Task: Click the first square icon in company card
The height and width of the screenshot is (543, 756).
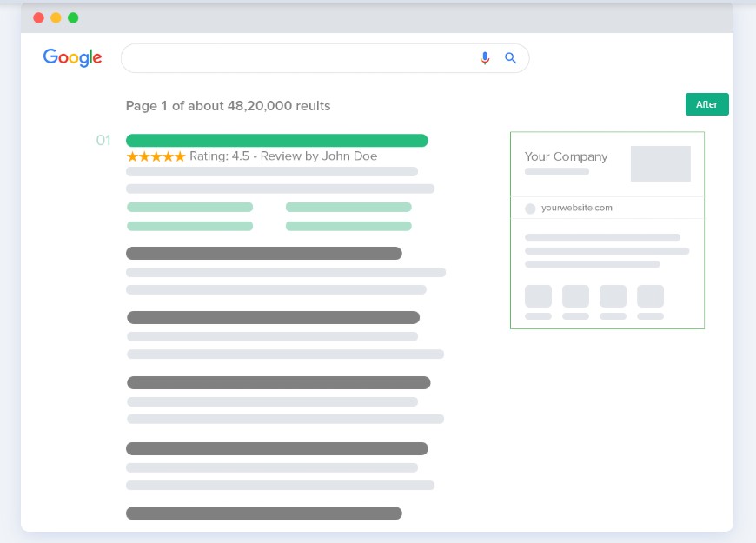Action: pyautogui.click(x=538, y=295)
